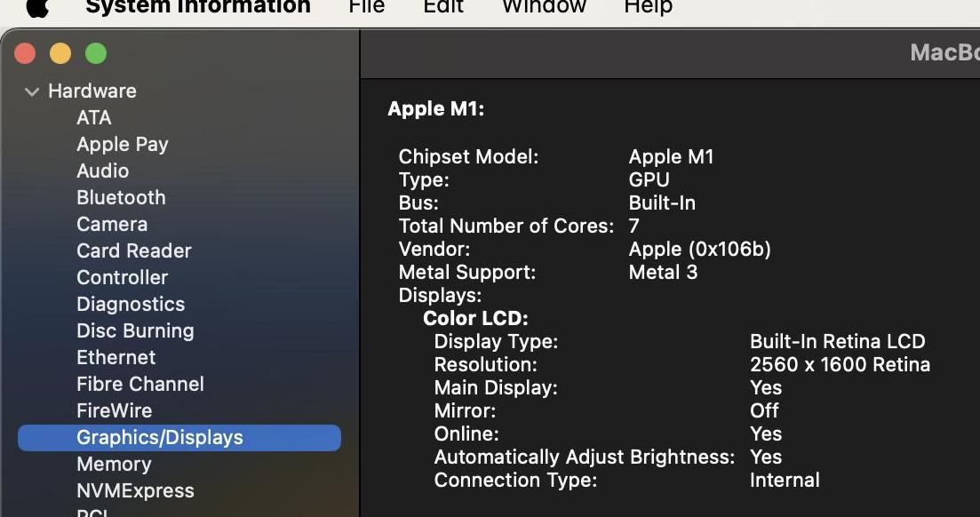Zoom the window with green button
The image size is (980, 517).
point(96,53)
